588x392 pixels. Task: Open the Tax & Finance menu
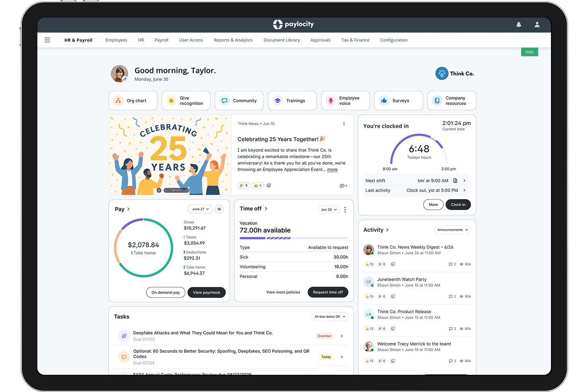point(355,40)
